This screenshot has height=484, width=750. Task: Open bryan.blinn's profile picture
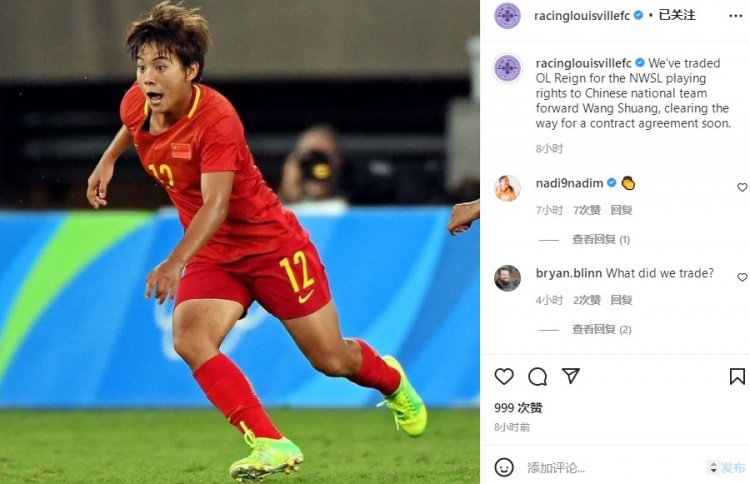pos(507,278)
